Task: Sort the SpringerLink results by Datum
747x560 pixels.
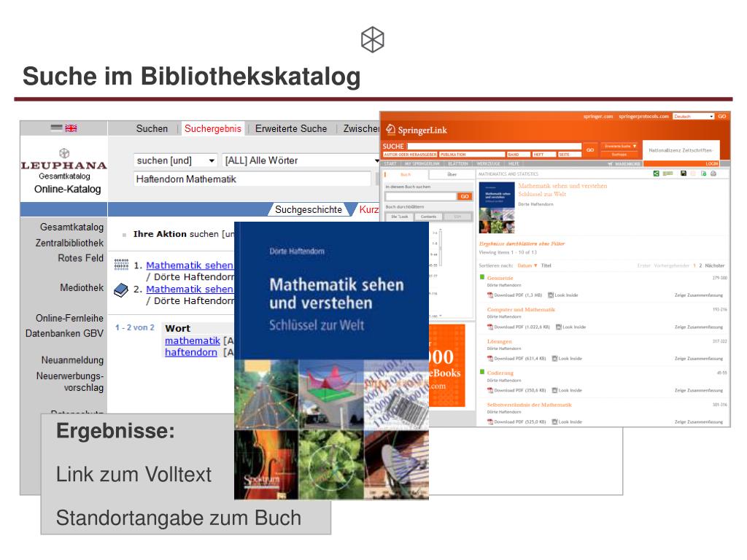Action: [x=527, y=265]
